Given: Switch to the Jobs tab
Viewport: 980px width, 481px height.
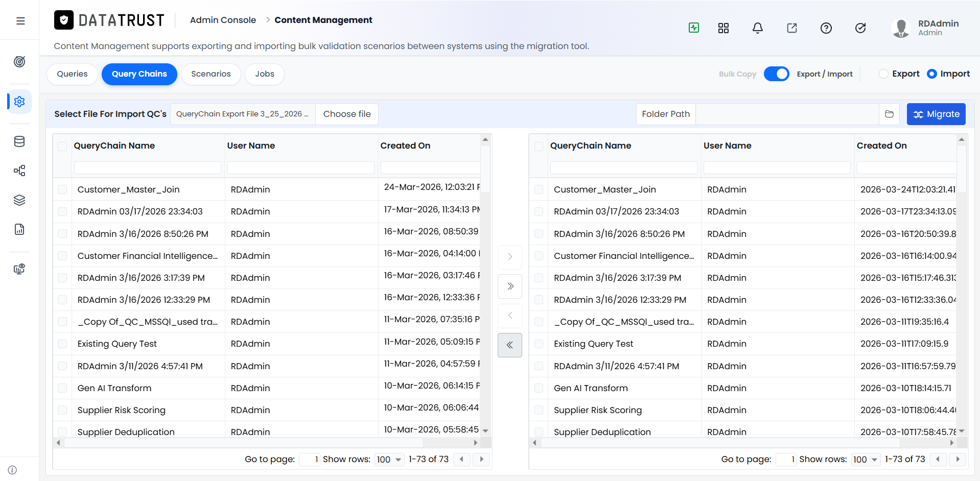Looking at the screenshot, I should coord(265,74).
